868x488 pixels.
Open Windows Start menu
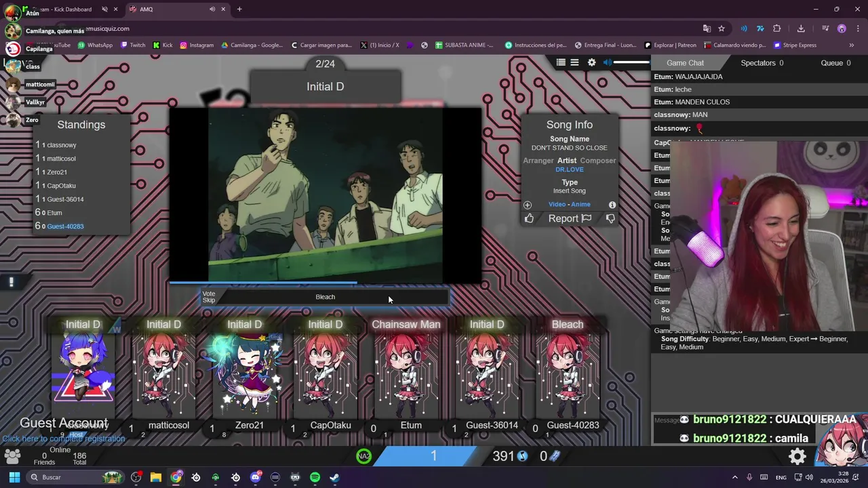14,477
